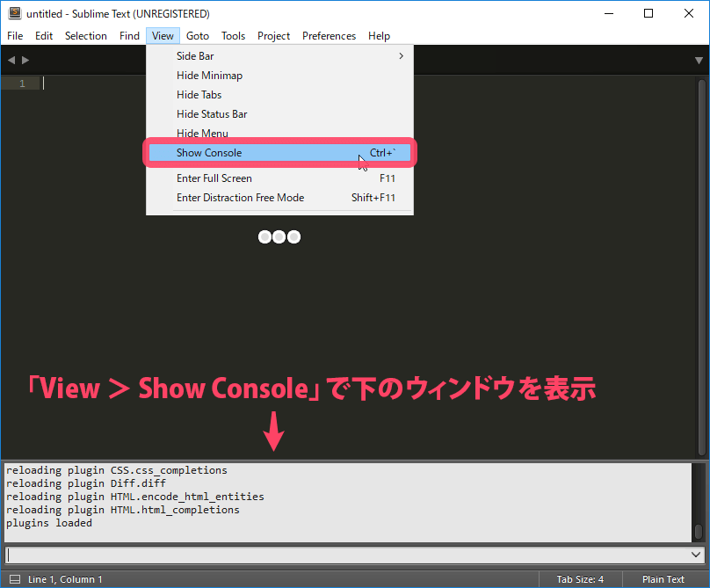Expand the Side Bar submenu arrow
The width and height of the screenshot is (710, 588).
click(x=402, y=55)
